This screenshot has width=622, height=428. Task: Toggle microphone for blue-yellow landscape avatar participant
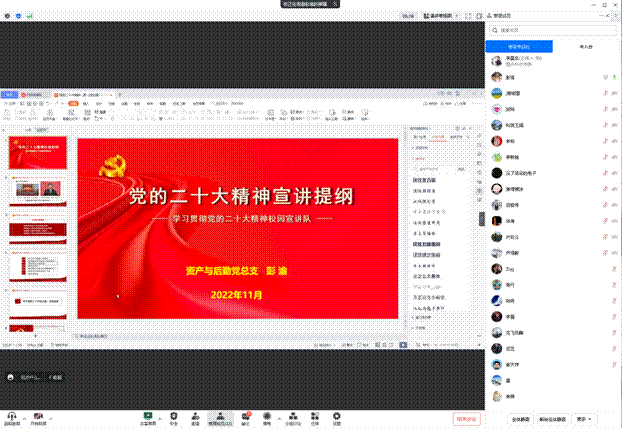pyautogui.click(x=605, y=93)
